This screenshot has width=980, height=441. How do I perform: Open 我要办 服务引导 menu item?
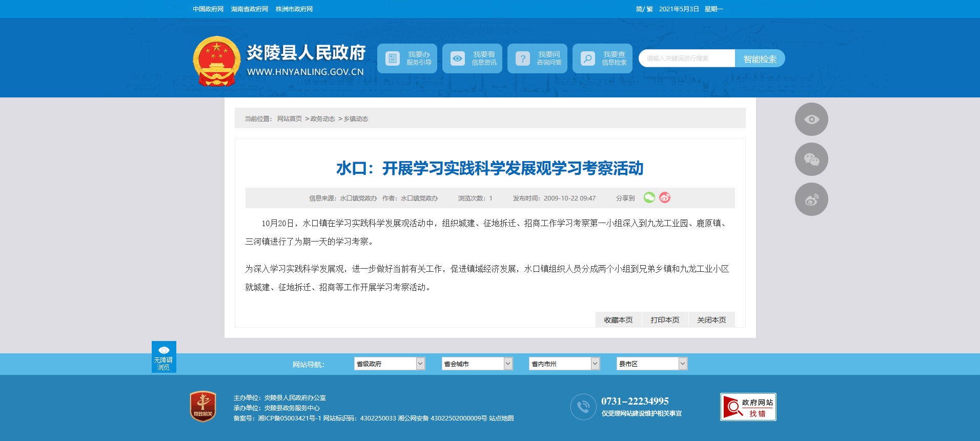point(407,58)
